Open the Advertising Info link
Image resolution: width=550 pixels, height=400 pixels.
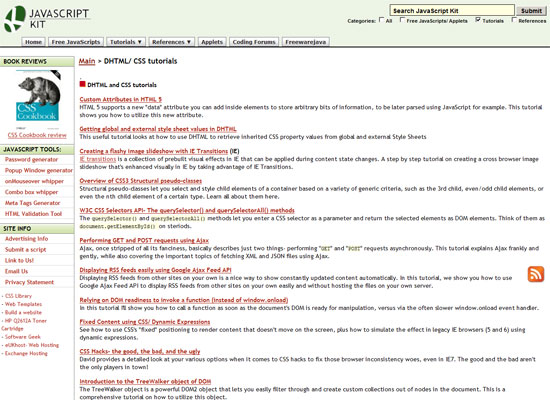coord(27,239)
